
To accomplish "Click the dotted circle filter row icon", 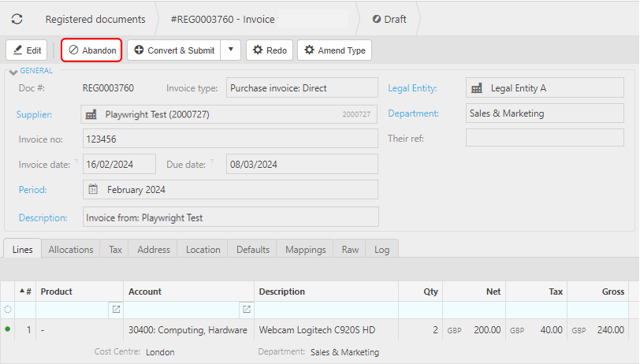I will click(8, 310).
